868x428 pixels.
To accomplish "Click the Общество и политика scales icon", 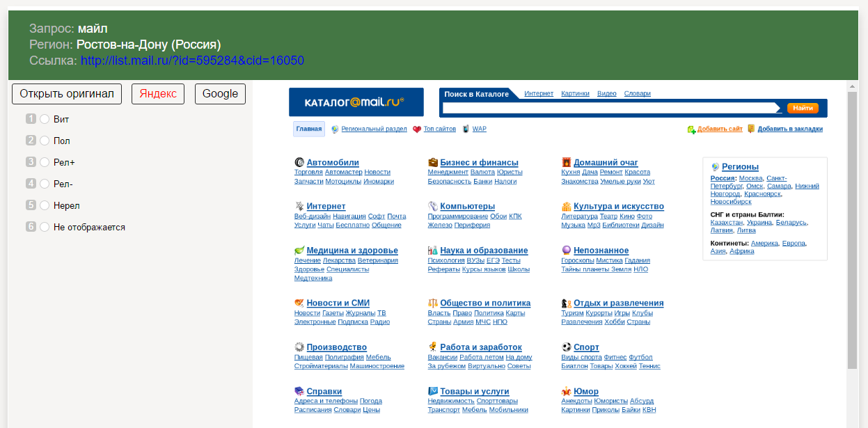I will tap(433, 303).
